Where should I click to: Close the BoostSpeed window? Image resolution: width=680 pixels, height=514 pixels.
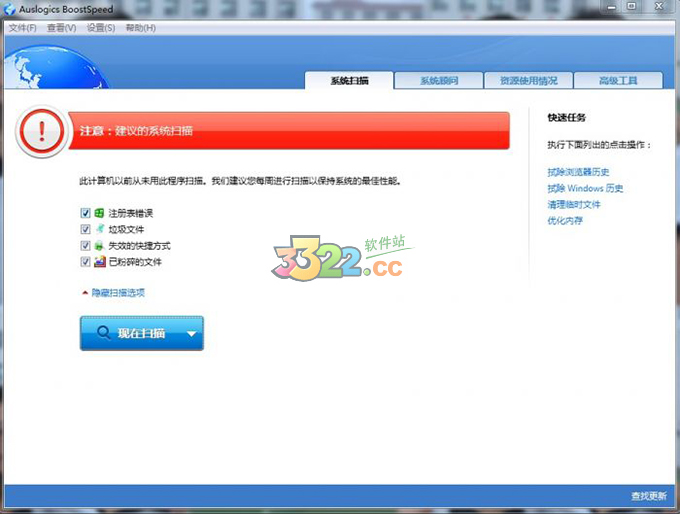tap(659, 6)
